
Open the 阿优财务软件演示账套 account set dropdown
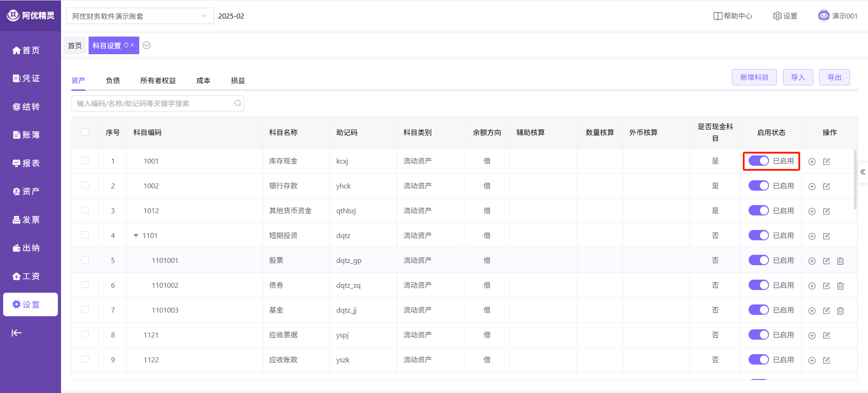coord(140,16)
